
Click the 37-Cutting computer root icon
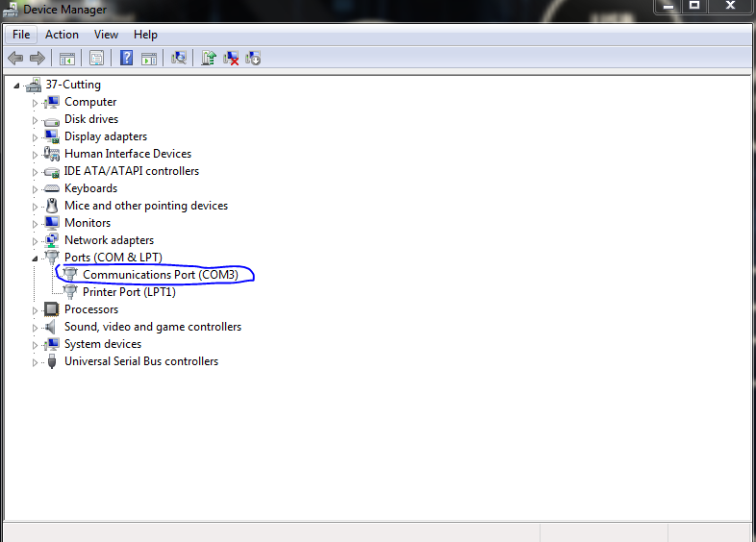click(x=34, y=85)
